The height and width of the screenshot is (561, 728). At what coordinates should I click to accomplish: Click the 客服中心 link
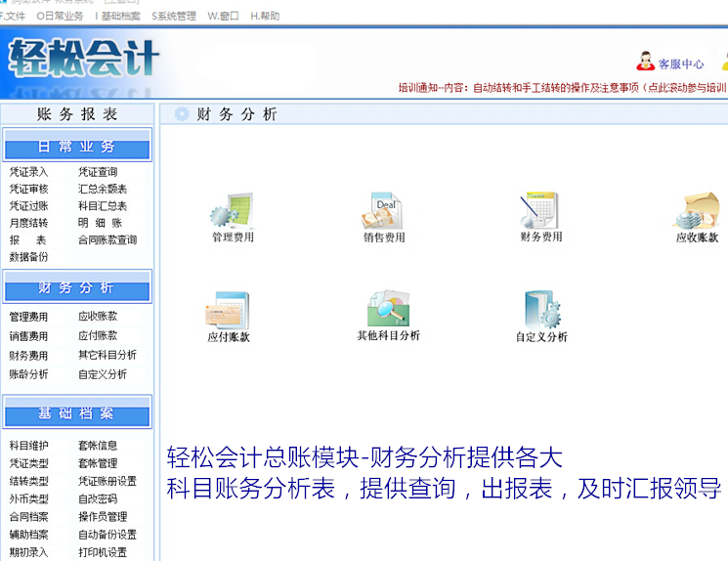click(681, 65)
